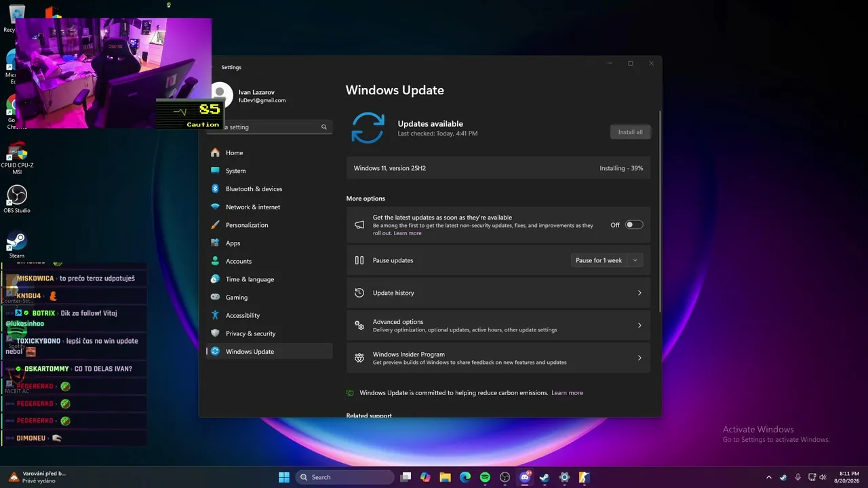Image resolution: width=868 pixels, height=488 pixels.
Task: Select Windows Update in sidebar
Action: pyautogui.click(x=269, y=351)
